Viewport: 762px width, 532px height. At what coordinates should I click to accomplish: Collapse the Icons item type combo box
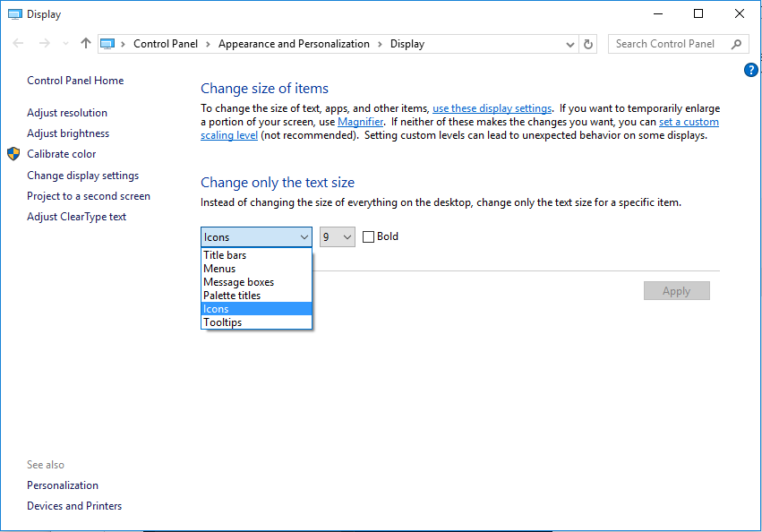(256, 236)
